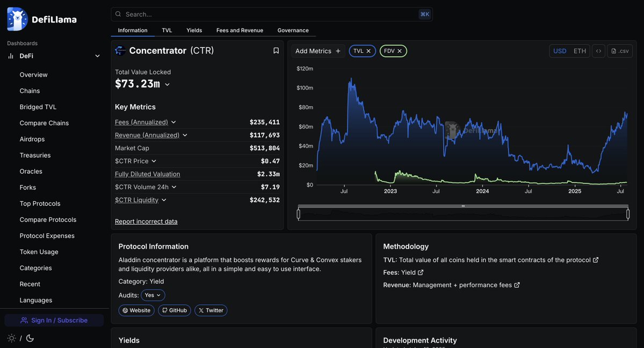Viewport: 644px width, 348px height.
Task: Open Revenue methodology external link icon
Action: click(517, 285)
